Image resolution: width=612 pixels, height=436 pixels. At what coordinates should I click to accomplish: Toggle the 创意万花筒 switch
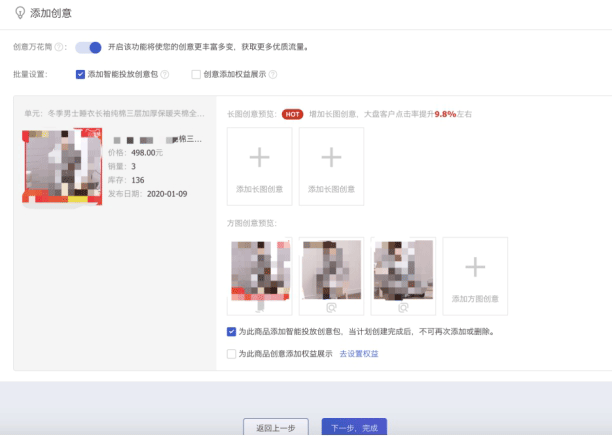point(88,47)
